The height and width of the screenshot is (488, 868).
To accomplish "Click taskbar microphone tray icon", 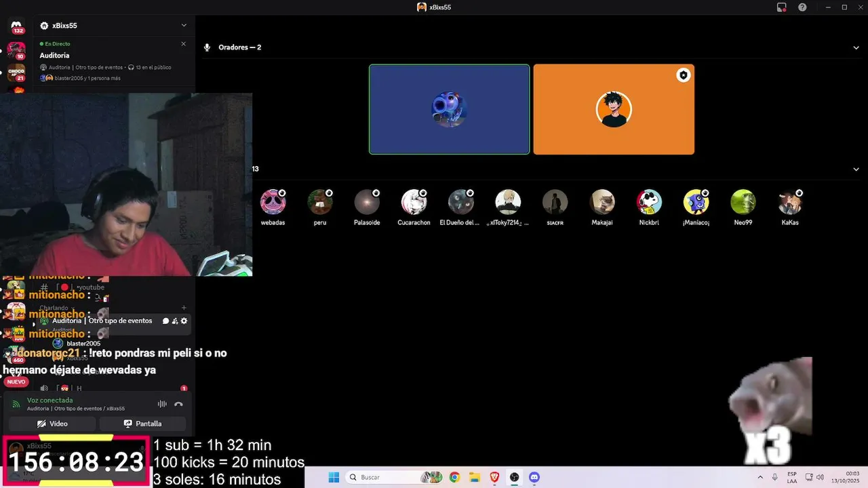I will pyautogui.click(x=774, y=477).
